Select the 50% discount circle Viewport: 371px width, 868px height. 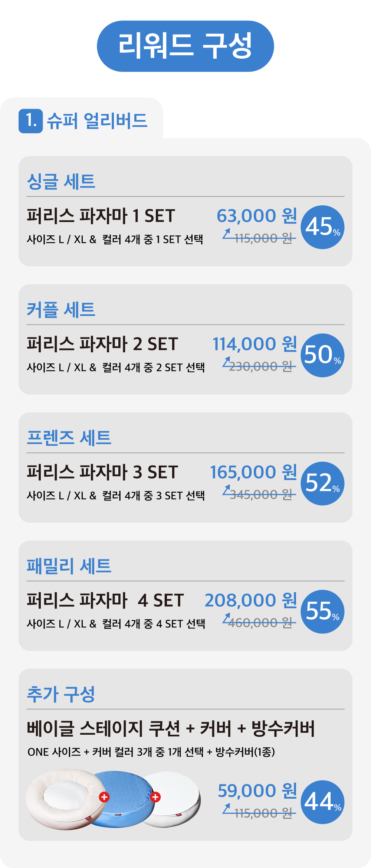(322, 355)
